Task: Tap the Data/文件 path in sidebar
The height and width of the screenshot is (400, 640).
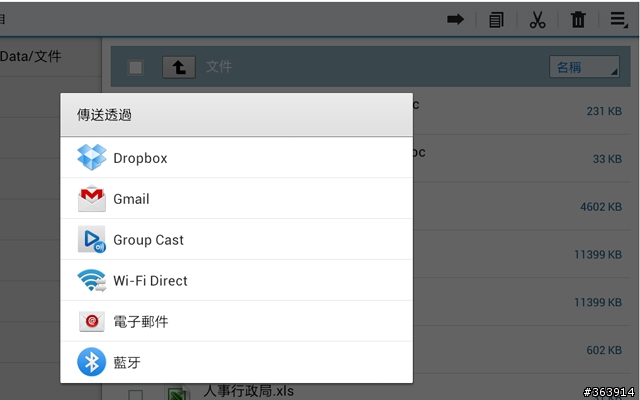Action: (x=31, y=56)
